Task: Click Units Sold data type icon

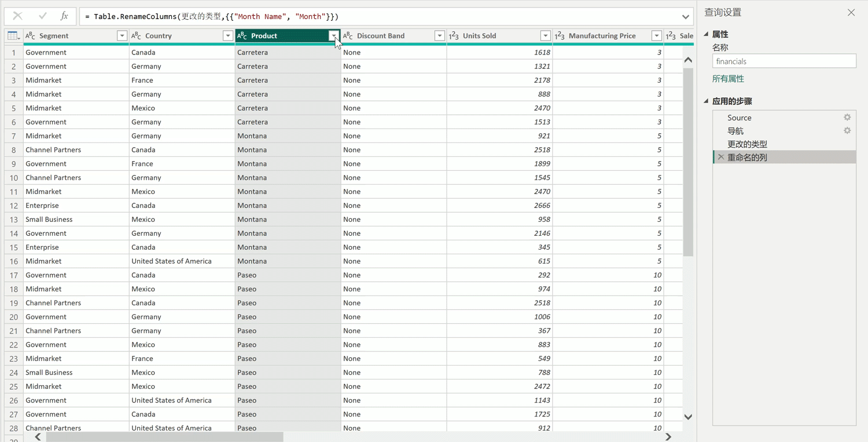Action: pos(454,36)
